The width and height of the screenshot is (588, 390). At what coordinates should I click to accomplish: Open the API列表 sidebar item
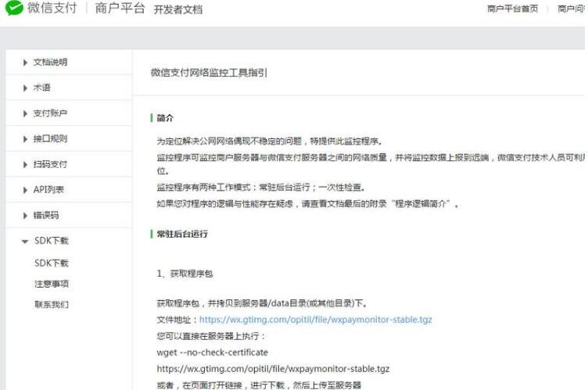click(48, 190)
